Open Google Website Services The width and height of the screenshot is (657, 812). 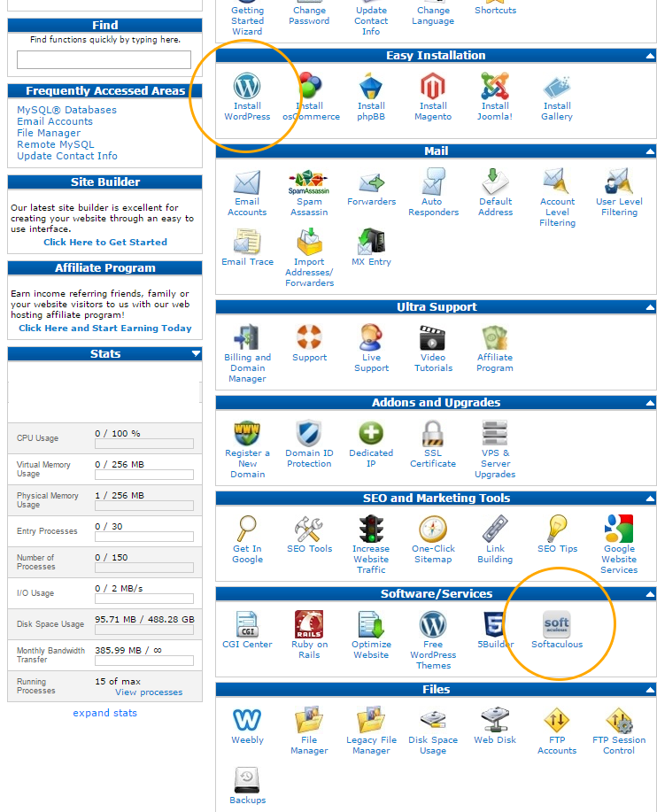point(619,529)
